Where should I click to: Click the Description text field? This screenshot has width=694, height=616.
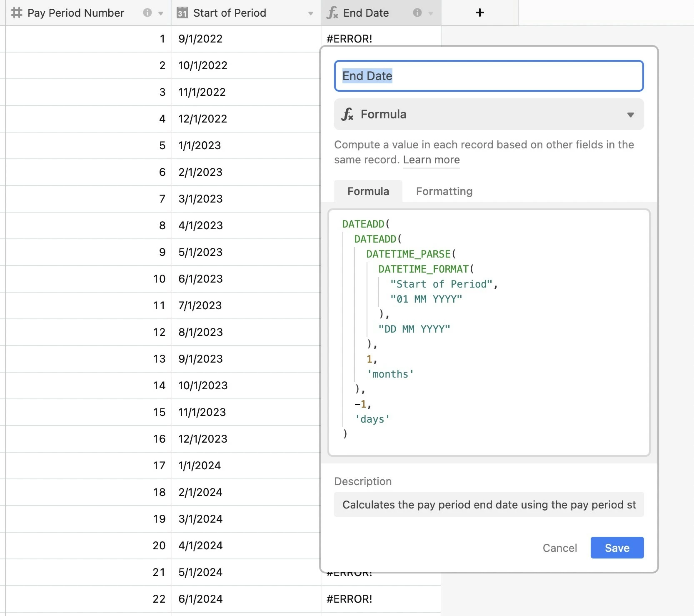pos(489,505)
